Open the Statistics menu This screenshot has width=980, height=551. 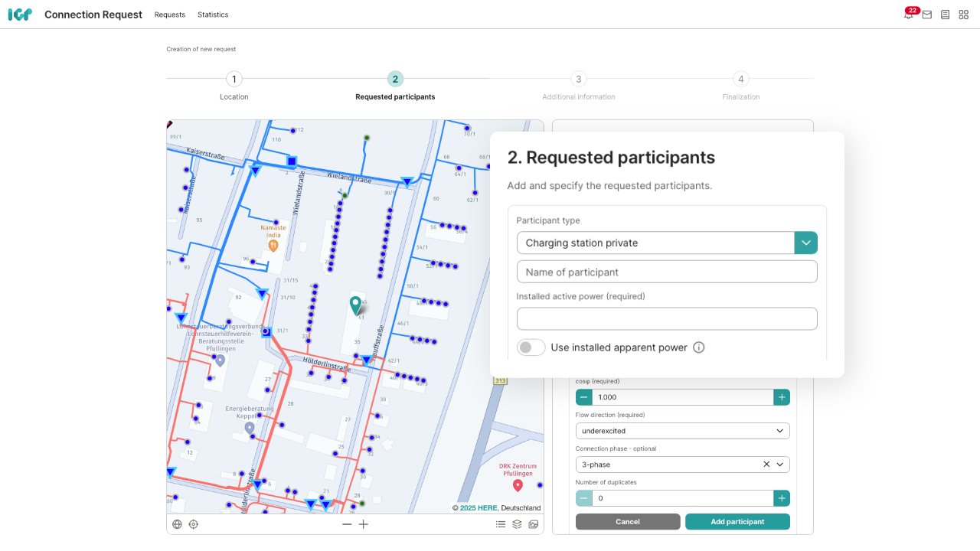pos(213,15)
